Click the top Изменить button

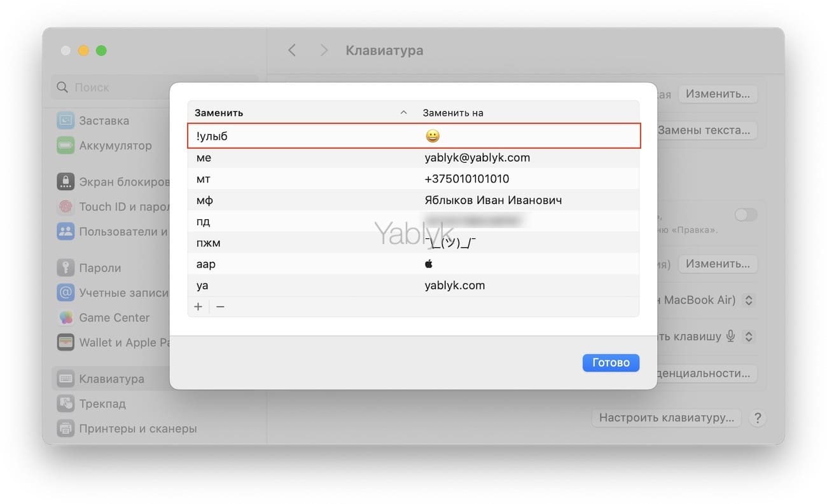[x=718, y=94]
